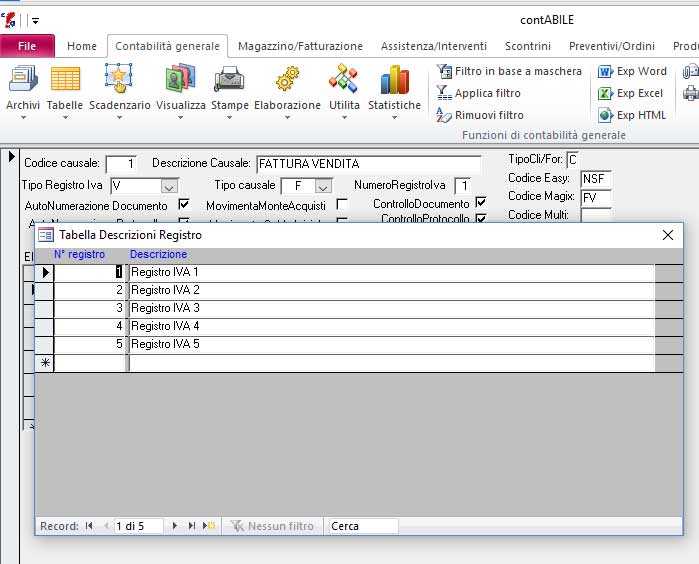
Task: Click the Registro IVA 4 description cell
Action: (x=391, y=326)
